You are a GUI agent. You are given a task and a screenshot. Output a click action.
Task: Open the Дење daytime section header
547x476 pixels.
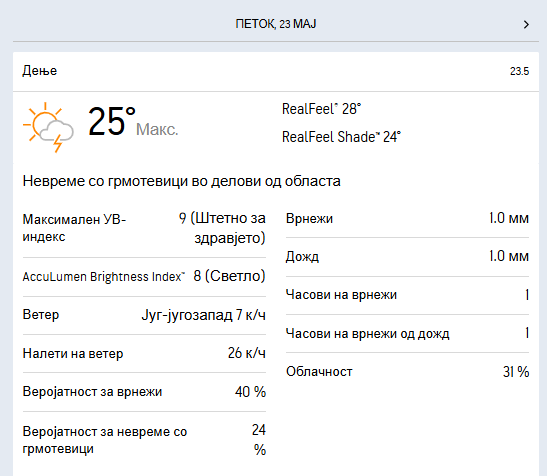276,72
